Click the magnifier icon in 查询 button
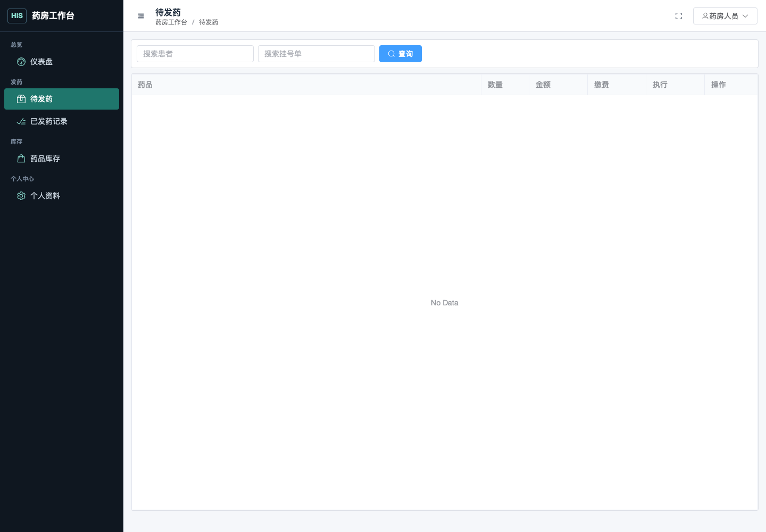The width and height of the screenshot is (766, 532). pos(392,54)
